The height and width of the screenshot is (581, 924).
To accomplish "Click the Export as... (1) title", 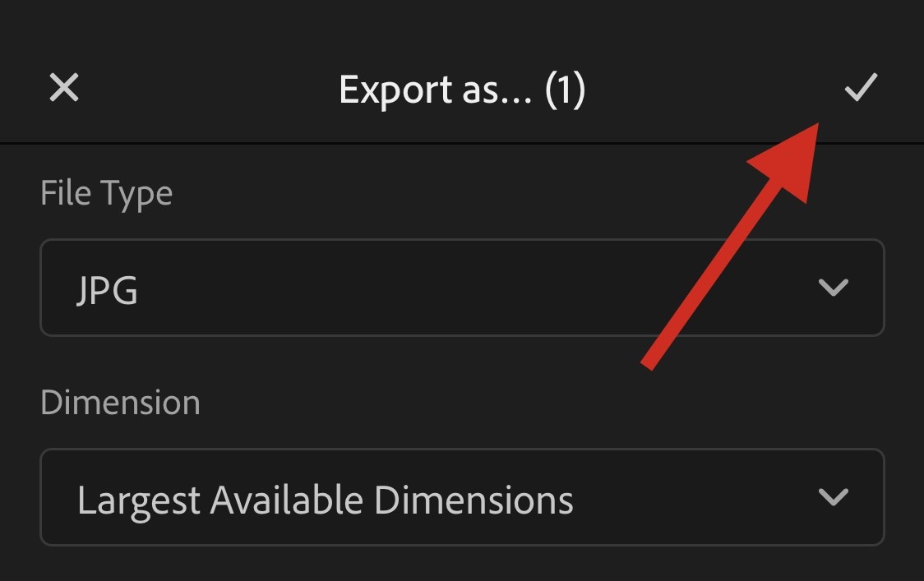I will [461, 89].
